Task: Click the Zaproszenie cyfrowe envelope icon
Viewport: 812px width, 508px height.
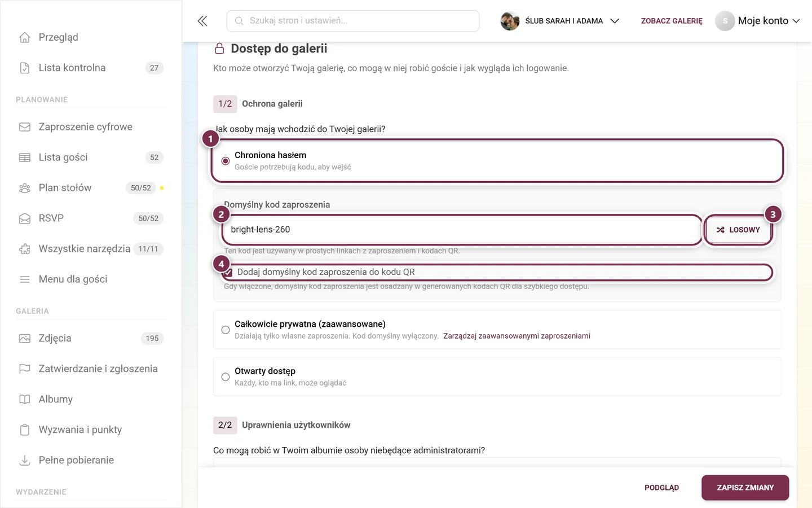Action: (25, 127)
